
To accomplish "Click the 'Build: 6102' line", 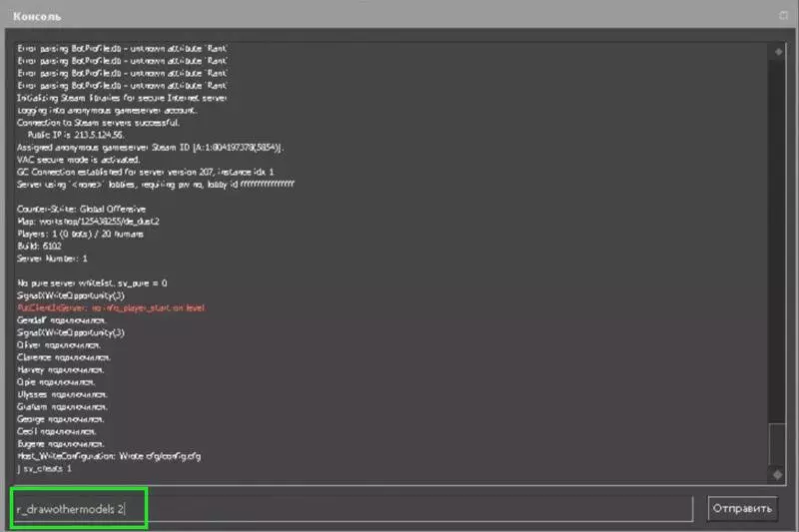I will (x=39, y=246).
